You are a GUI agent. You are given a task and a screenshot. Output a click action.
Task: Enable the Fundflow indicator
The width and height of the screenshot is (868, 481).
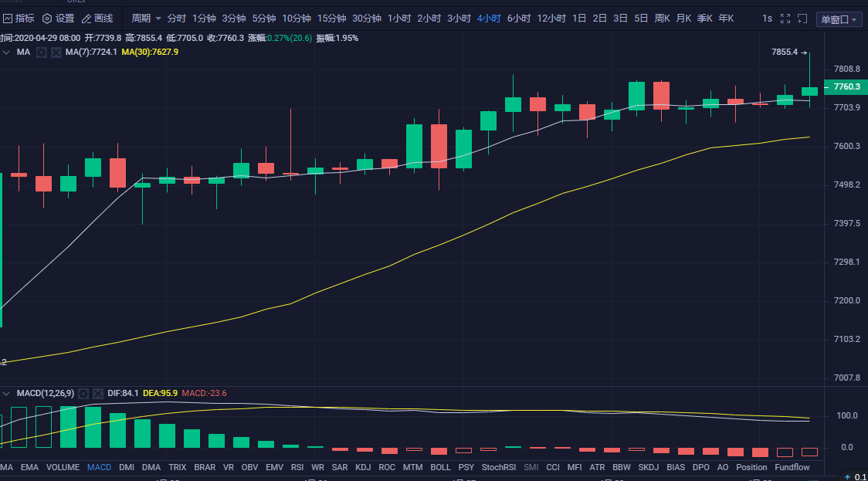792,468
